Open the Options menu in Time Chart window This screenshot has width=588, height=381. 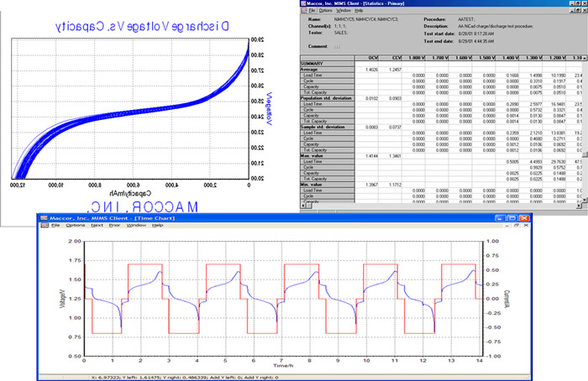point(76,225)
